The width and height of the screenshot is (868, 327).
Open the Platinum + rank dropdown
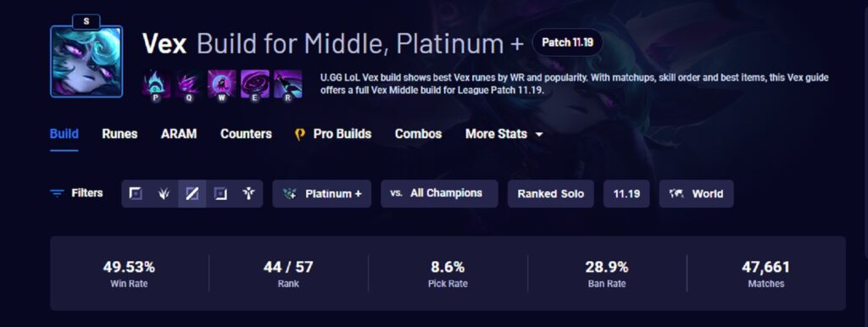(321, 194)
